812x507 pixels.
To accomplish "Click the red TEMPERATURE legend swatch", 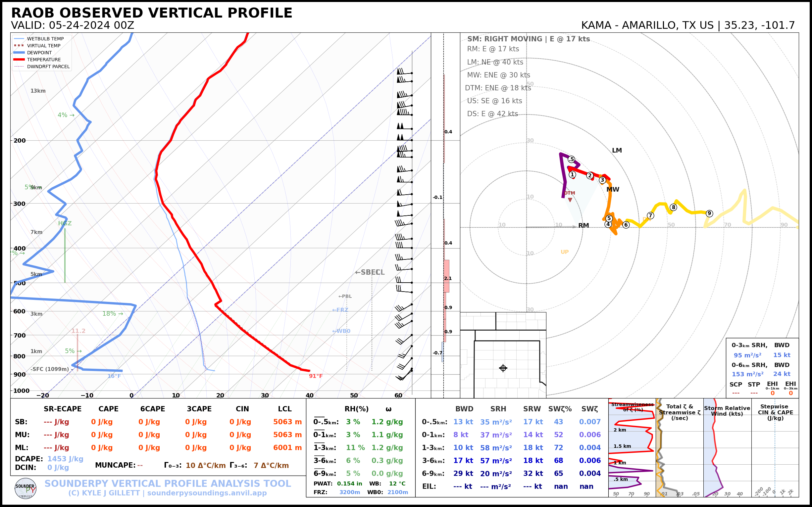I will 19,60.
